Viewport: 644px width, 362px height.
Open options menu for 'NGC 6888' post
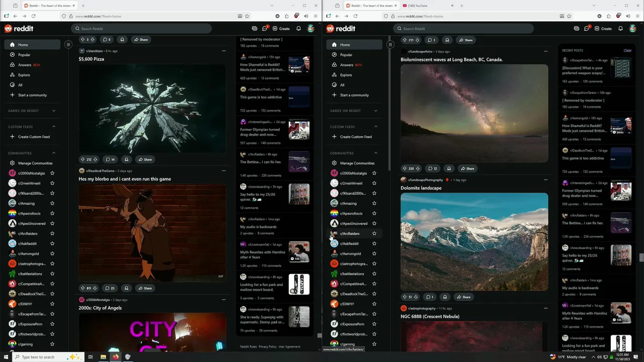(x=546, y=308)
